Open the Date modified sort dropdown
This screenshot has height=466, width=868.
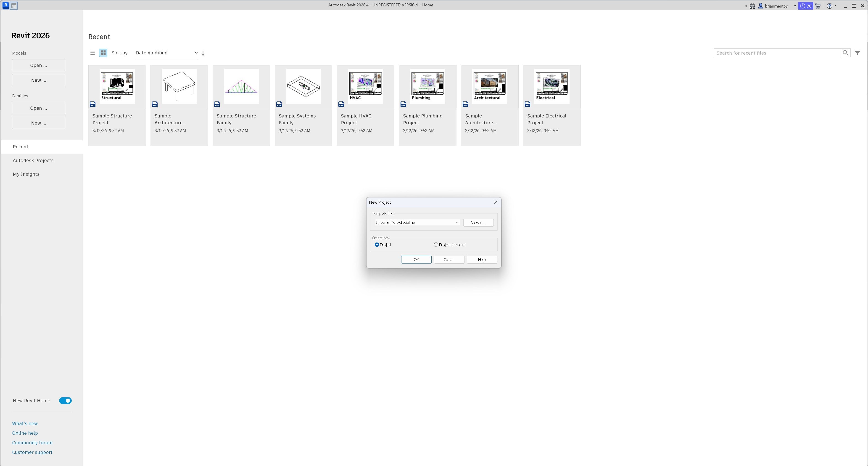pos(166,53)
